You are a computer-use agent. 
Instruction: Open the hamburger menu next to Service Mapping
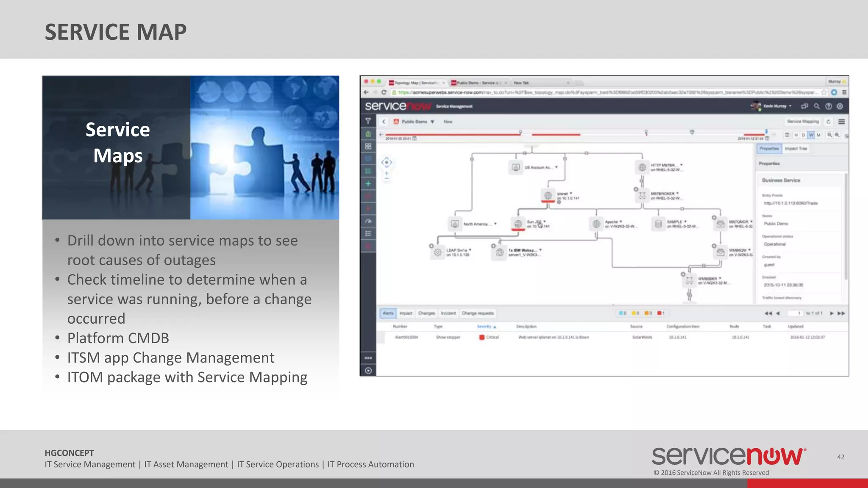click(x=842, y=122)
